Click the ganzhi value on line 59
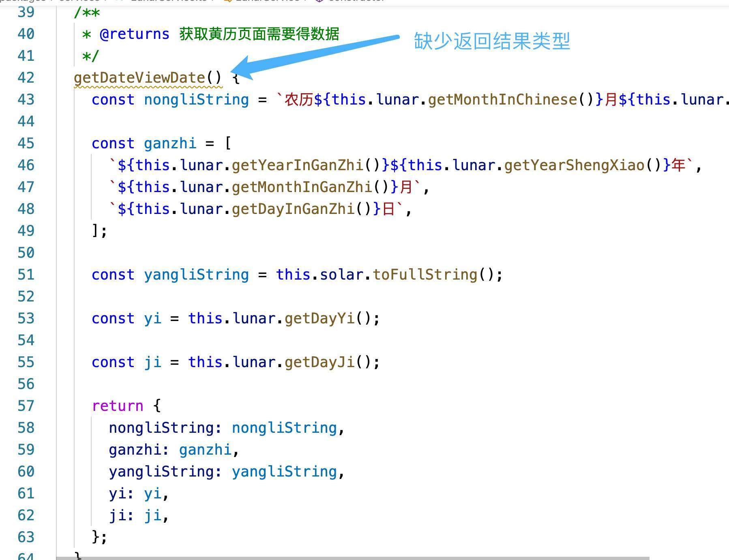This screenshot has height=560, width=729. [205, 449]
